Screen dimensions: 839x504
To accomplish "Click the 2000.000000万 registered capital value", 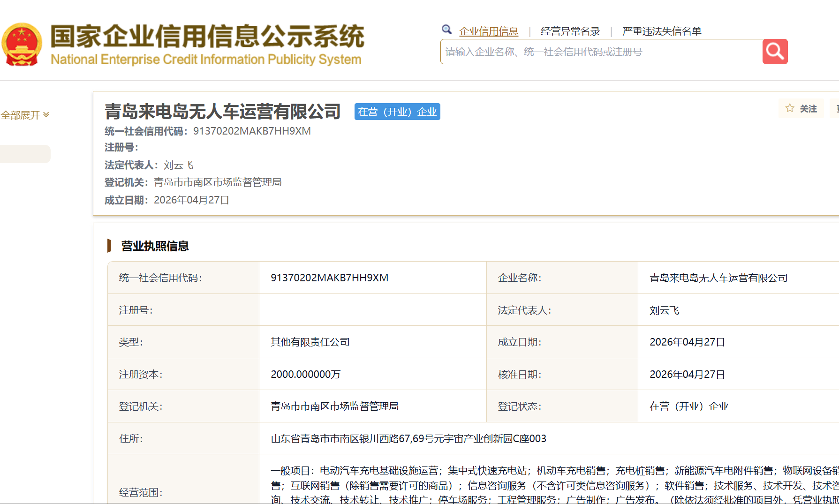I will pyautogui.click(x=305, y=374).
